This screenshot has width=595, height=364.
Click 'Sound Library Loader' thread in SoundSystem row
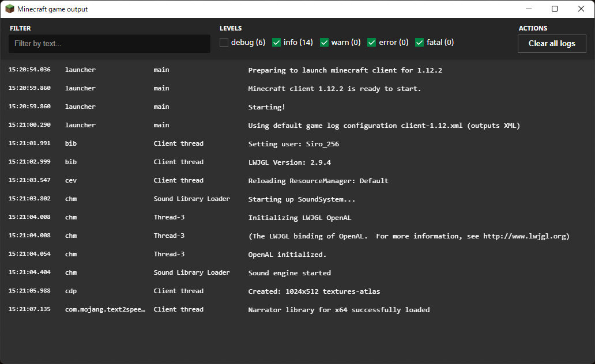(191, 199)
